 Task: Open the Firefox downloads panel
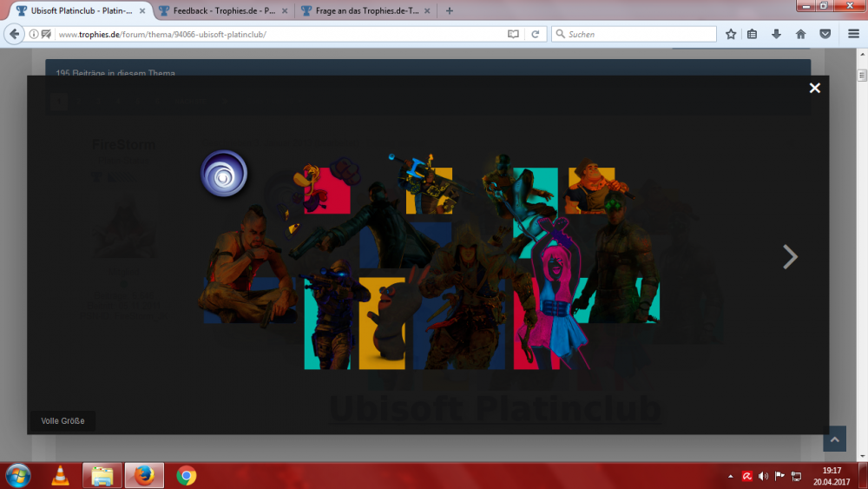(776, 34)
